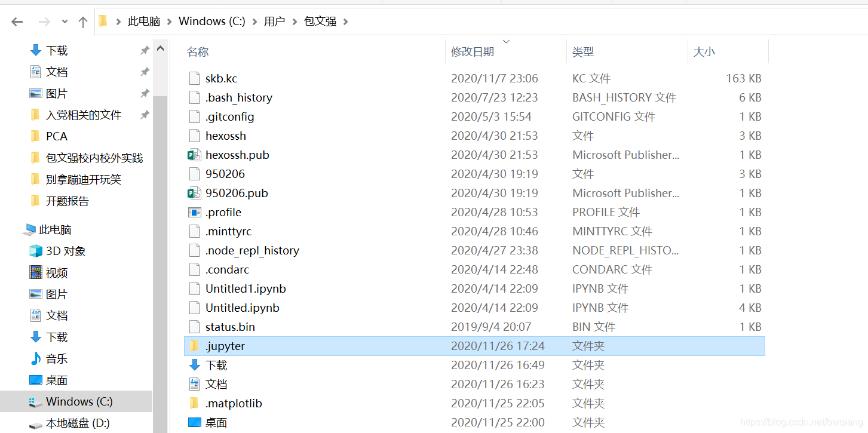
Task: Open 用户 in the address breadcrumb
Action: tap(274, 22)
